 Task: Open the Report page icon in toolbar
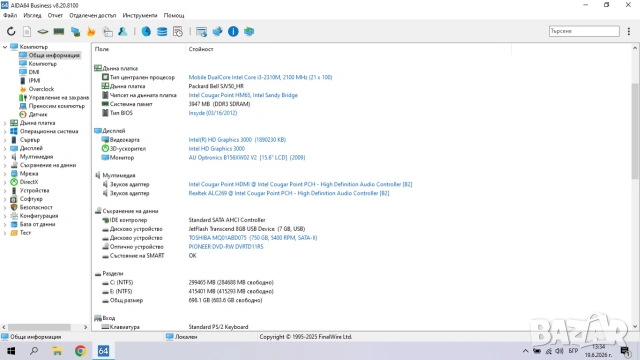27,31
